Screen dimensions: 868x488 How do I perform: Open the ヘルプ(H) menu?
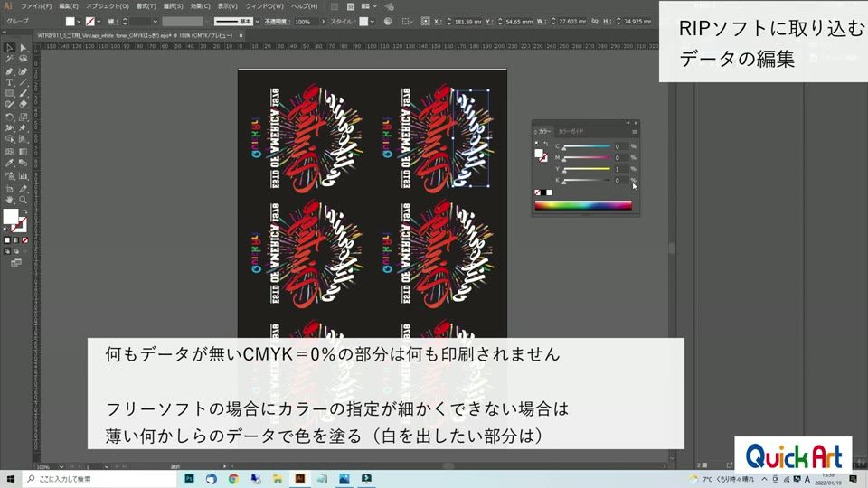pos(305,6)
